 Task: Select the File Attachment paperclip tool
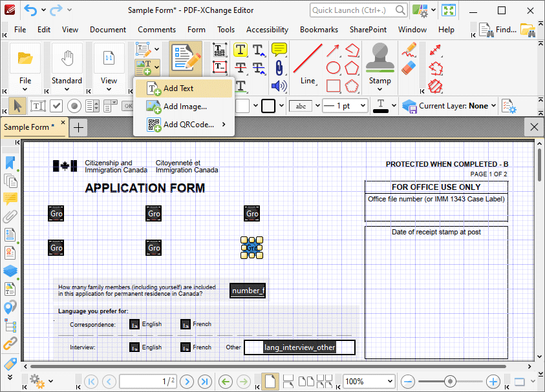[279, 68]
